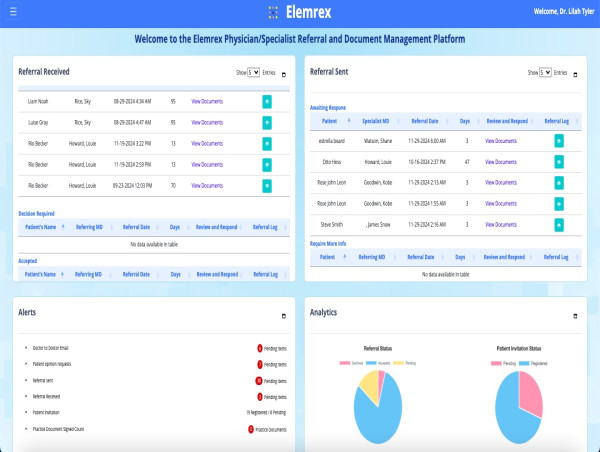
Task: Sort Accepted table by Review and Respond
Action: (217, 274)
